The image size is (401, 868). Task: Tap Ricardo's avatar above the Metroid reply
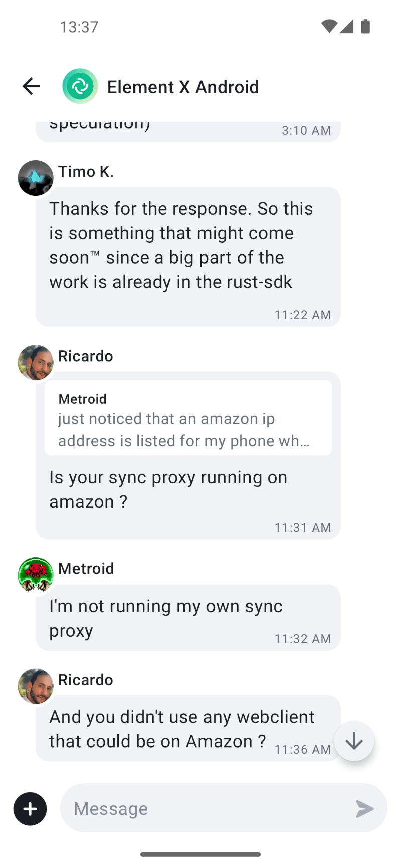click(x=36, y=362)
